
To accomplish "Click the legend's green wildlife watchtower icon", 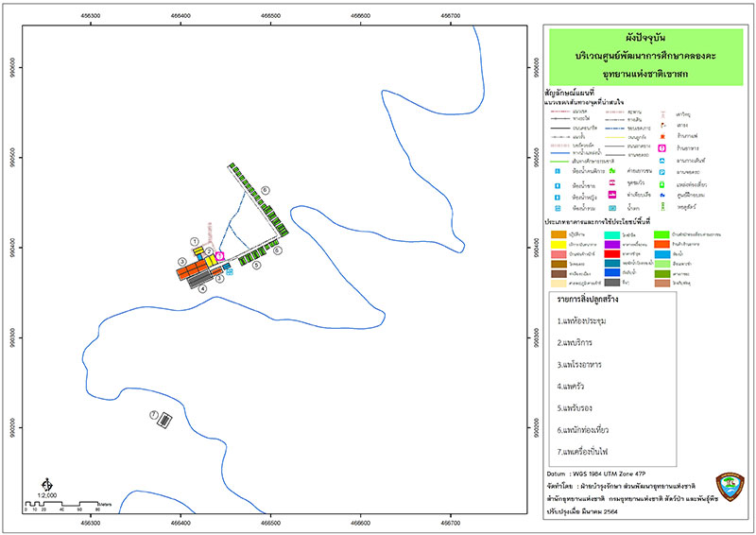I will point(663,206).
